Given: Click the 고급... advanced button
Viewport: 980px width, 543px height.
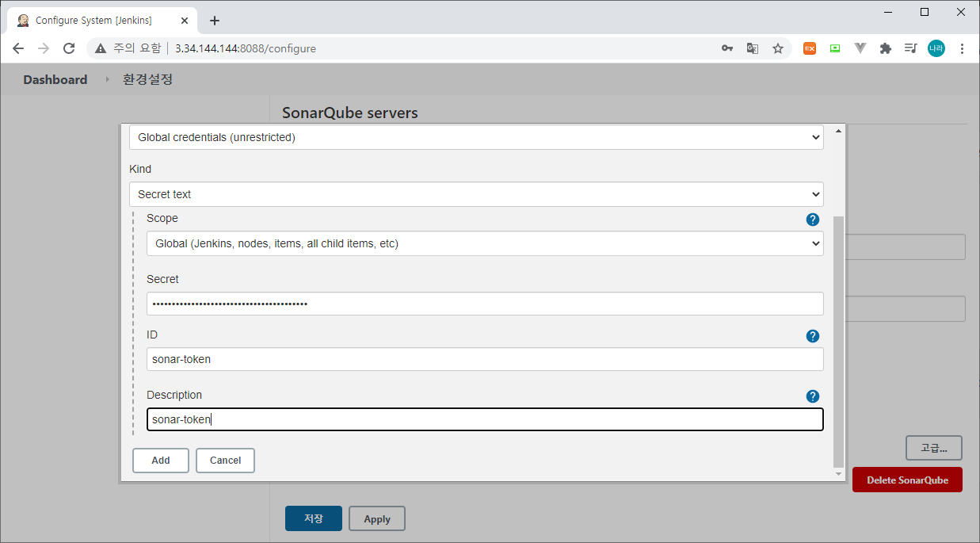Looking at the screenshot, I should [933, 448].
